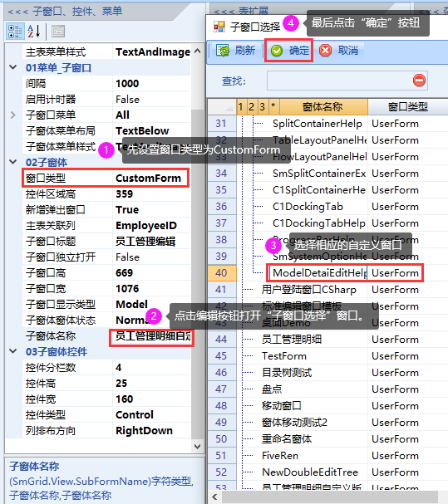Confirm the selection with the 确定 button
The height and width of the screenshot is (504, 448).
coord(289,51)
